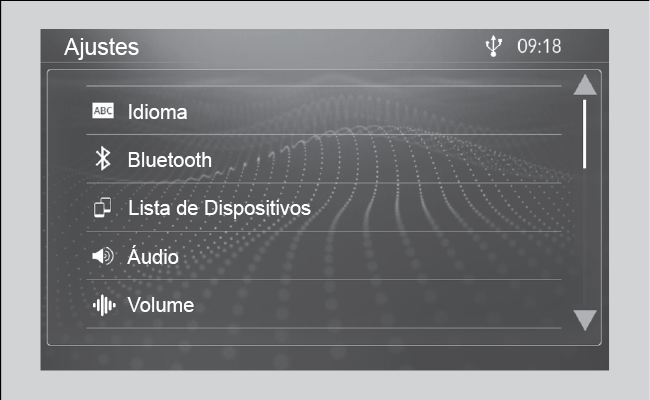Tap the waveform icon next to Volume
The height and width of the screenshot is (400, 650).
(x=104, y=305)
